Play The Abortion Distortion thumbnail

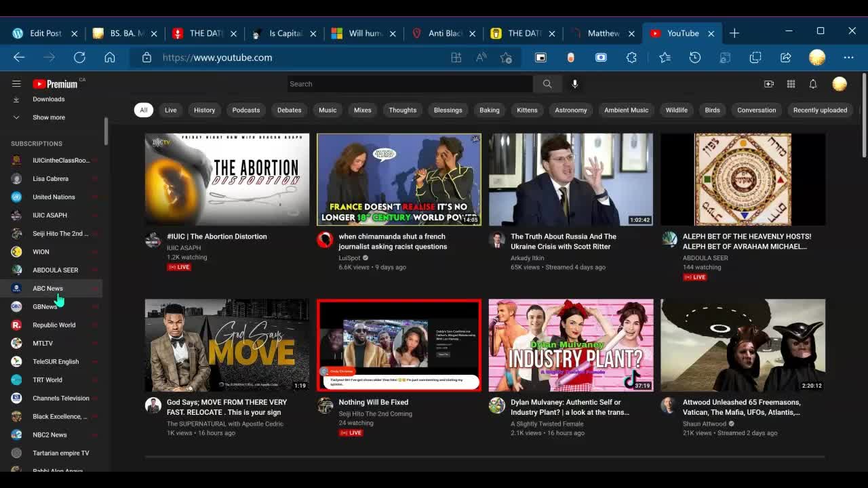coord(227,179)
